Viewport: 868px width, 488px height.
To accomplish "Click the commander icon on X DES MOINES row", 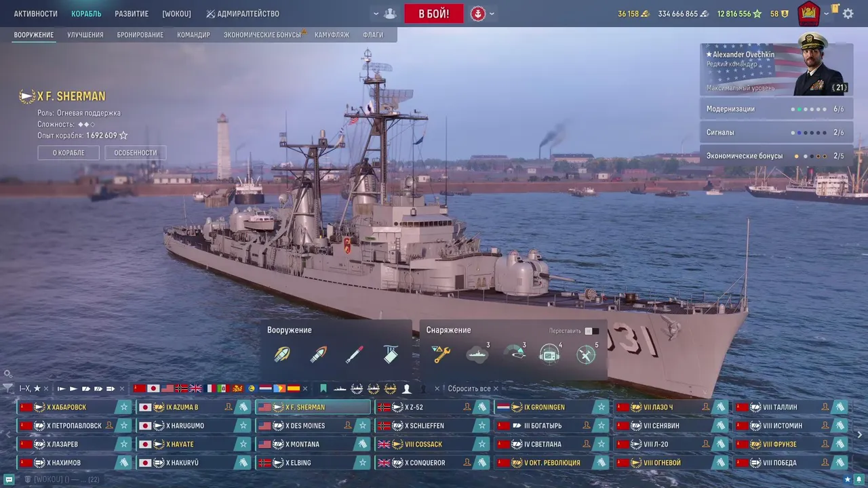I will point(348,426).
